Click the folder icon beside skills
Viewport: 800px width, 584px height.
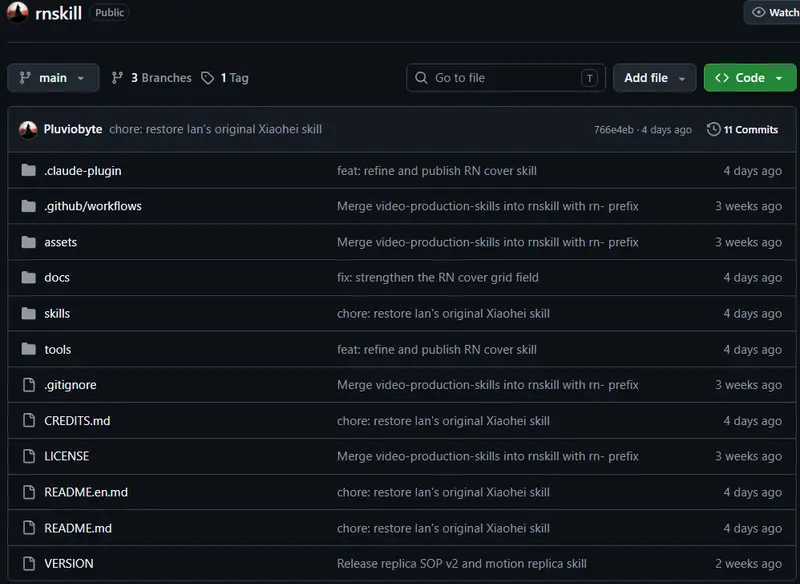(29, 313)
